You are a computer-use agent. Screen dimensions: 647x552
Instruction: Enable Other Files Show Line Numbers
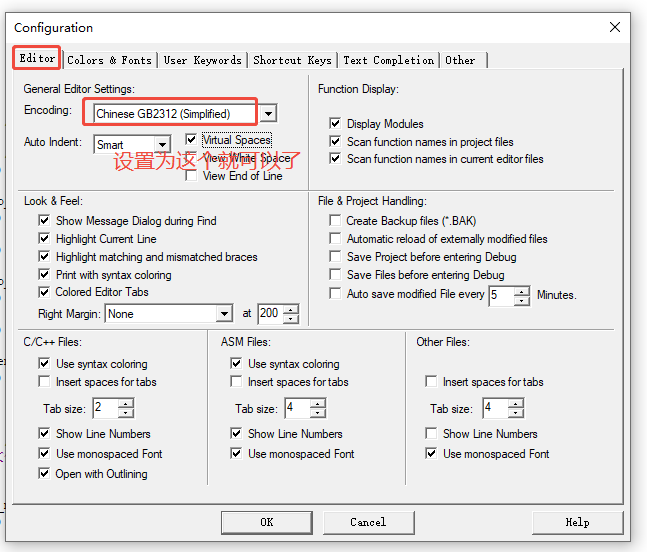tap(431, 433)
